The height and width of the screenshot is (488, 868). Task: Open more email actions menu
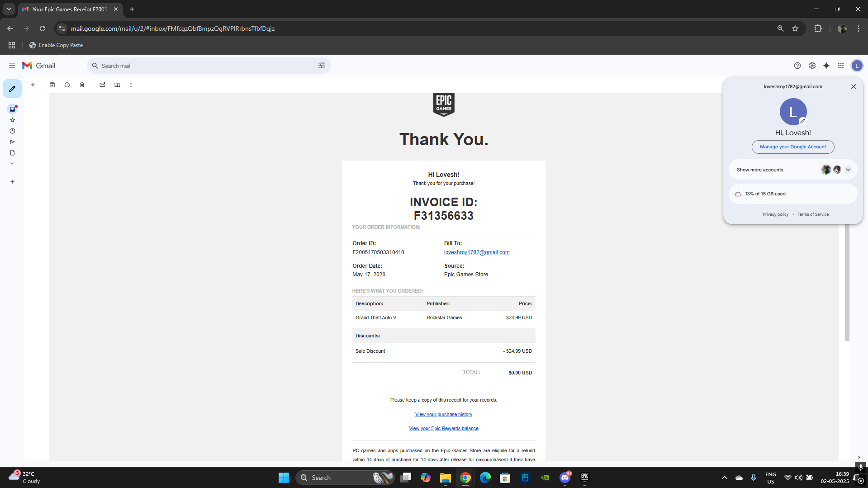131,85
